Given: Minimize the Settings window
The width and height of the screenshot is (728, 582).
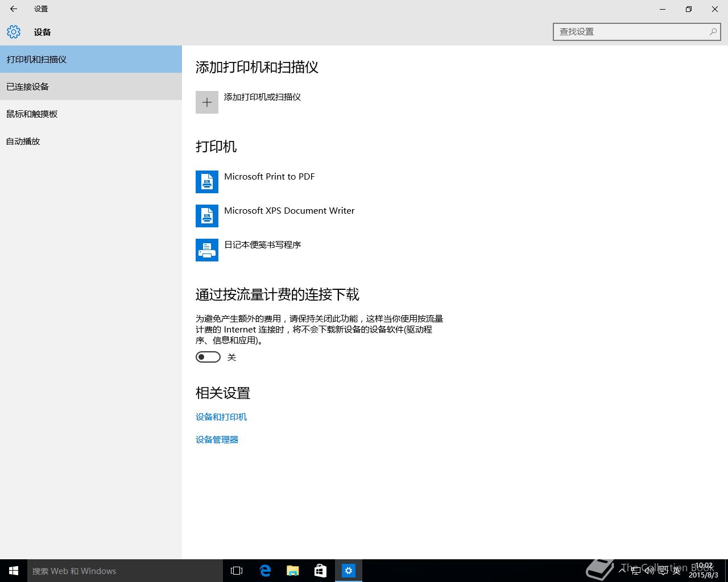Looking at the screenshot, I should (x=663, y=9).
